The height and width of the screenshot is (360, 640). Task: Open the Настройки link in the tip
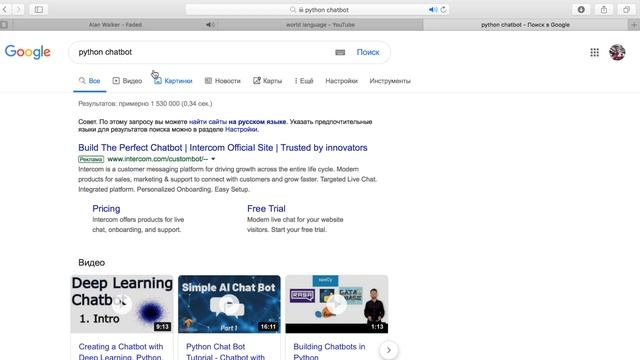(x=241, y=129)
